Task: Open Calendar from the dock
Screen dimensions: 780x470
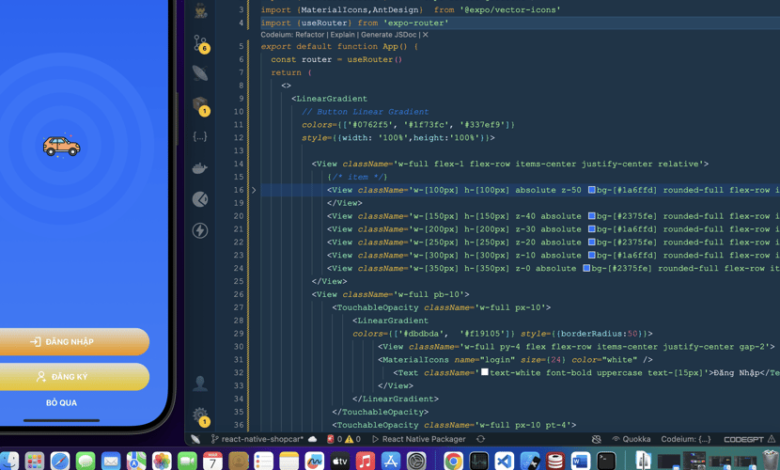Action: 212,461
